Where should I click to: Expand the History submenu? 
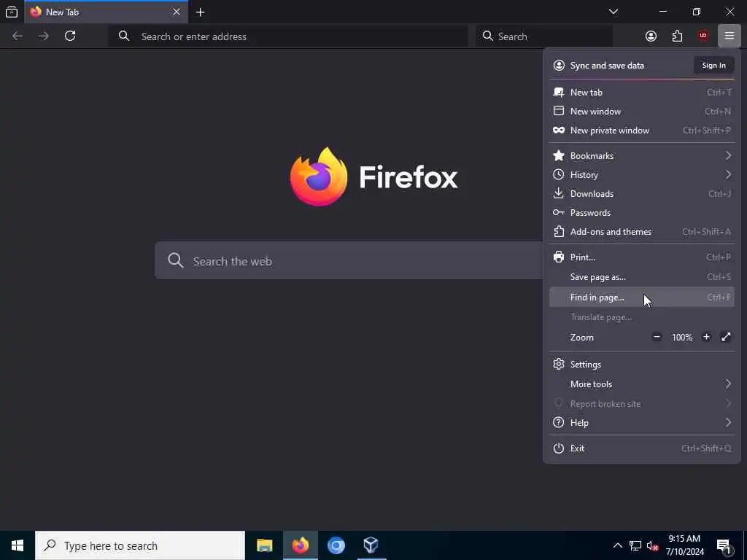tap(642, 175)
